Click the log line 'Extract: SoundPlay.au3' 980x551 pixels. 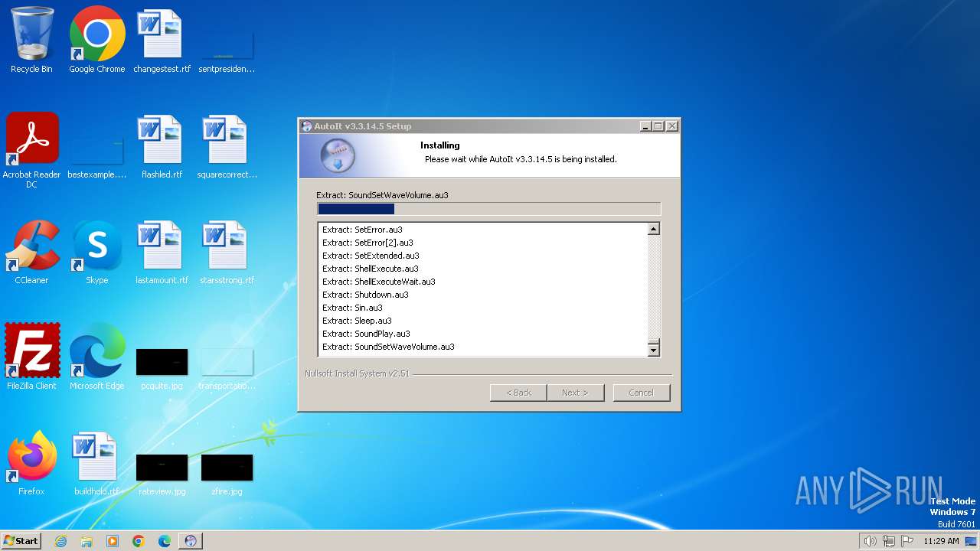tap(366, 334)
